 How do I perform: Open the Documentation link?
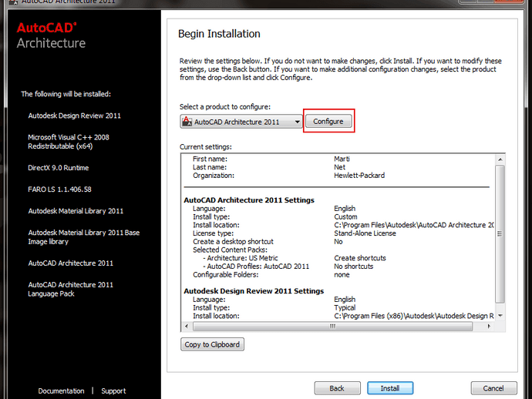61,391
